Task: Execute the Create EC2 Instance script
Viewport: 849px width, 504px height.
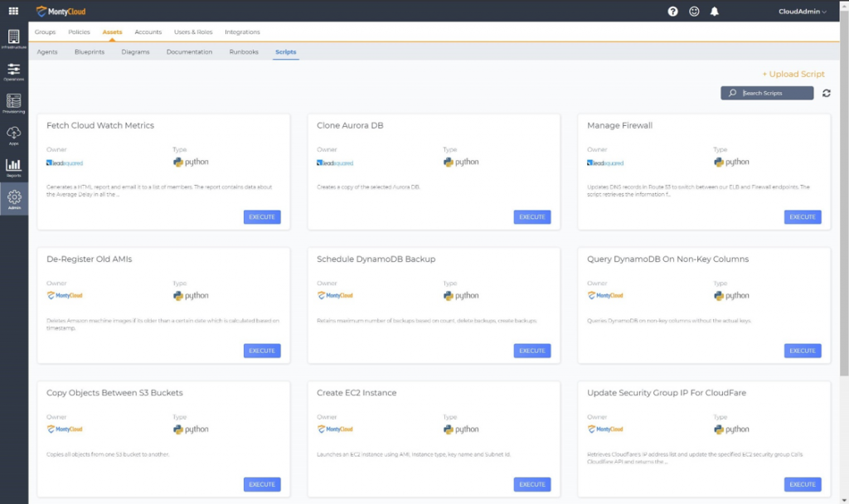Action: [532, 484]
